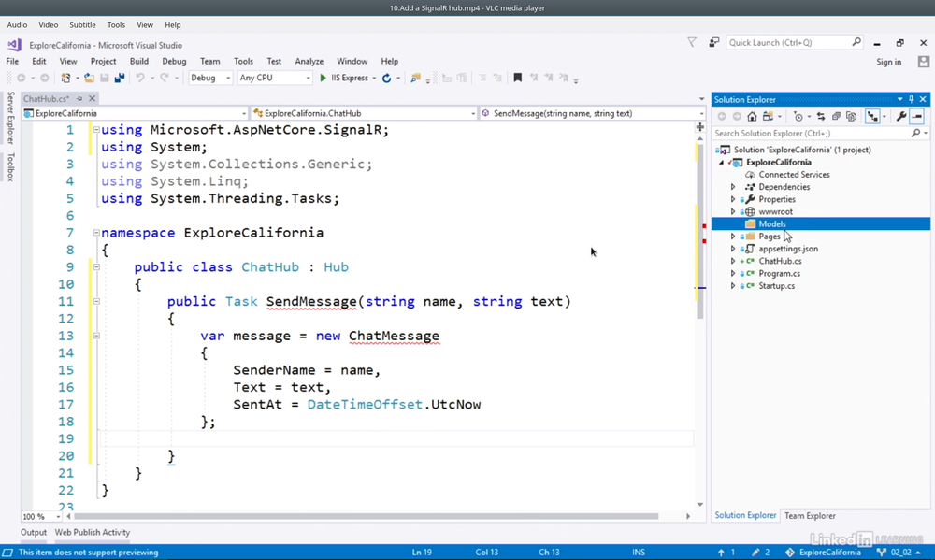Click the Collapse All icon in Solution Explorer
This screenshot has height=560, width=935.
[x=836, y=116]
